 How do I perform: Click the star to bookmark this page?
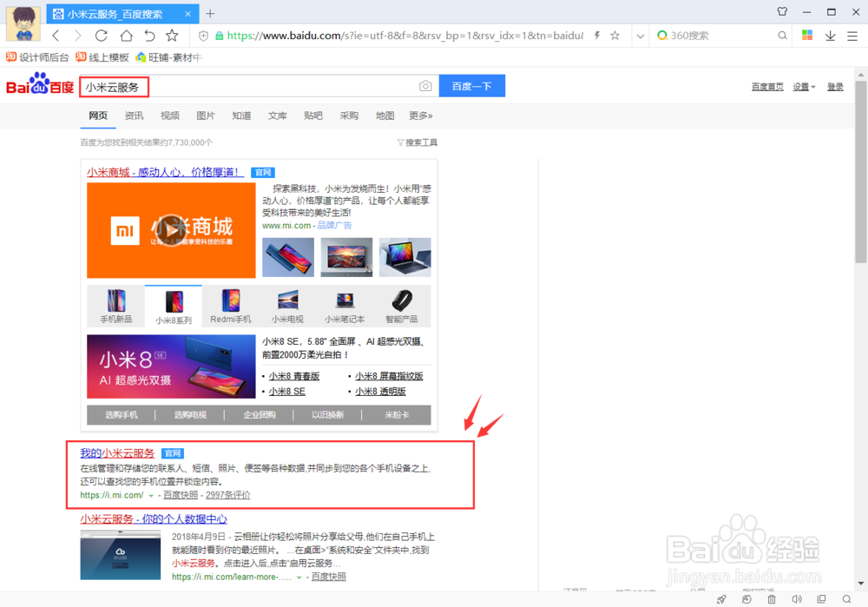click(172, 36)
